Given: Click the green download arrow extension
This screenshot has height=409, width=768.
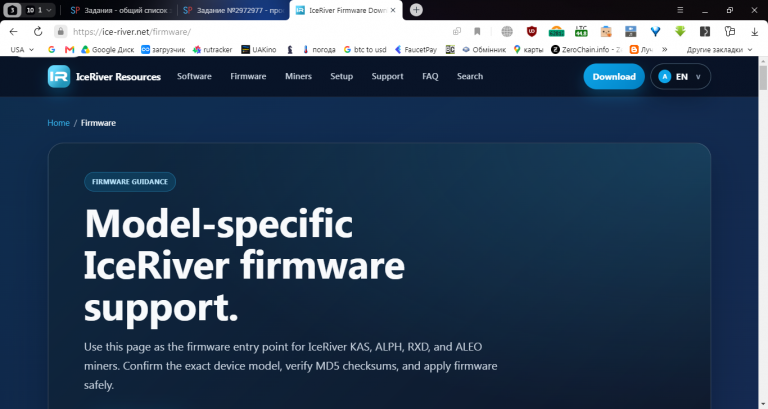Looking at the screenshot, I should (x=680, y=32).
